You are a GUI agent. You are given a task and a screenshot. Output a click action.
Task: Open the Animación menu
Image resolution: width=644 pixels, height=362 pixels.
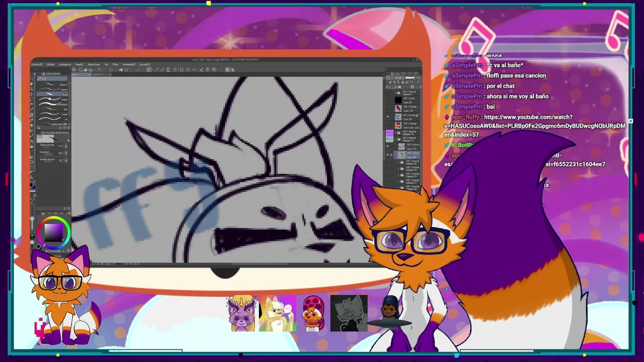click(65, 64)
